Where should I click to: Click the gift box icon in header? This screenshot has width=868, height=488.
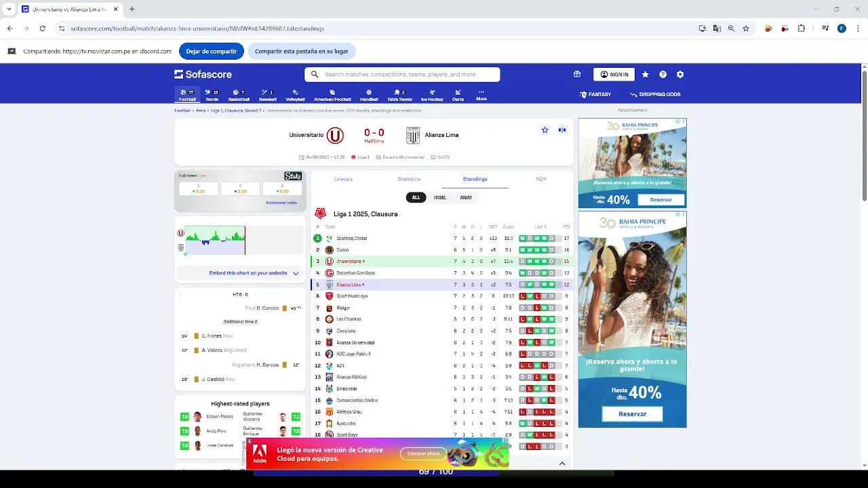pyautogui.click(x=577, y=75)
